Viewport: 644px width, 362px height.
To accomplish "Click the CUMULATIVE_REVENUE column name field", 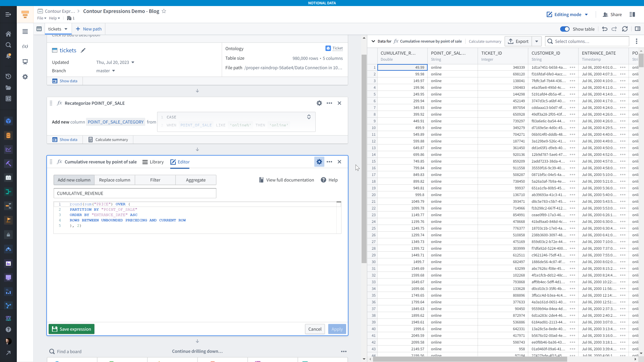I will 135,193.
